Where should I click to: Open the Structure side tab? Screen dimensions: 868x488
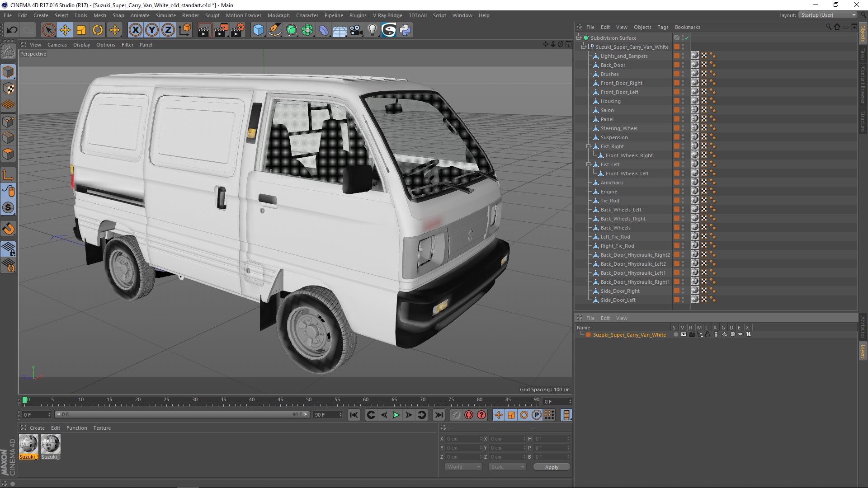click(863, 121)
